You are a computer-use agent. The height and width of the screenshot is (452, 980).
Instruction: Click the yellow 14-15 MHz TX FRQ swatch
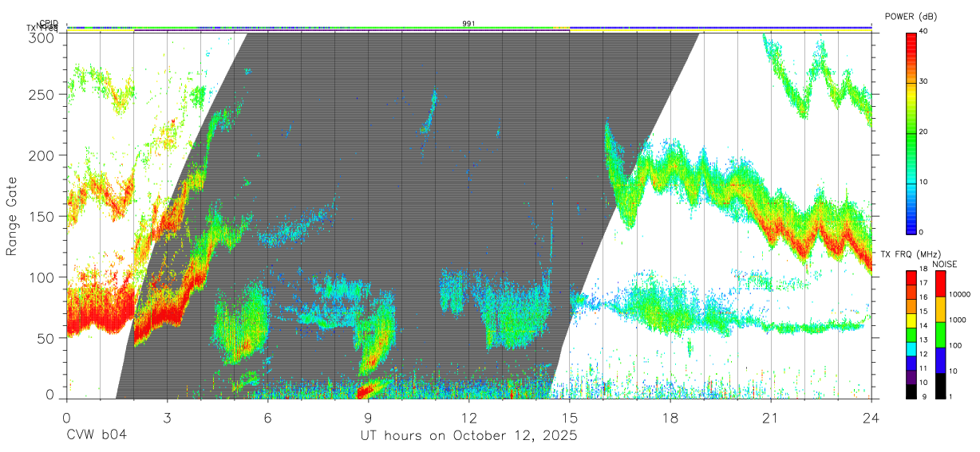point(911,319)
